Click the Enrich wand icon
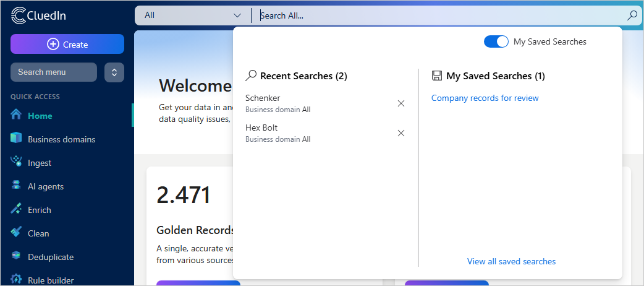Viewport: 644px width, 286px height. (x=16, y=208)
